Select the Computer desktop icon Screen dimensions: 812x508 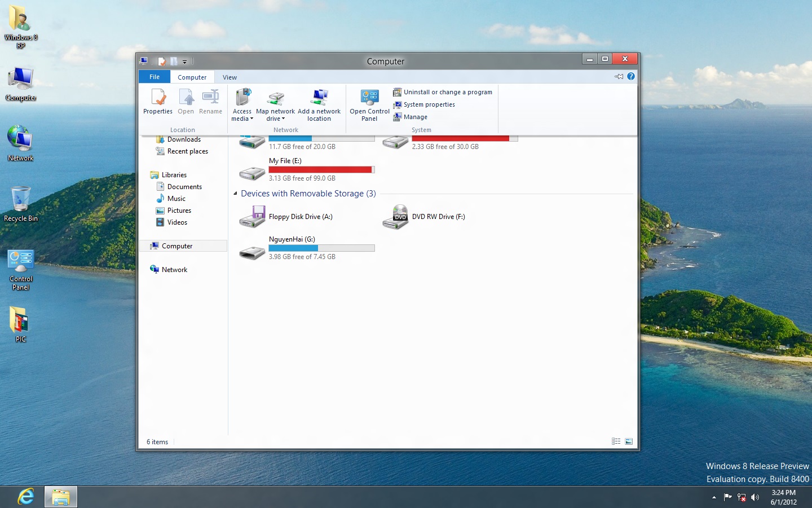21,84
